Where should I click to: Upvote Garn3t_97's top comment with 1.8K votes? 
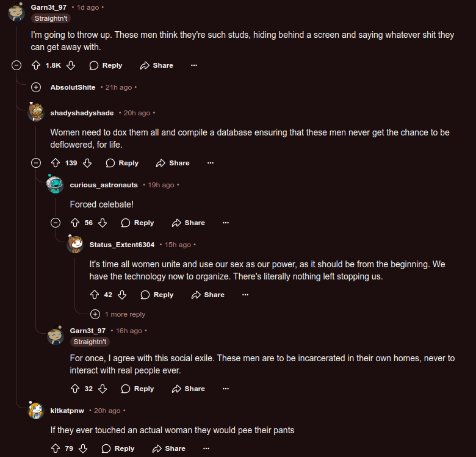[x=35, y=65]
